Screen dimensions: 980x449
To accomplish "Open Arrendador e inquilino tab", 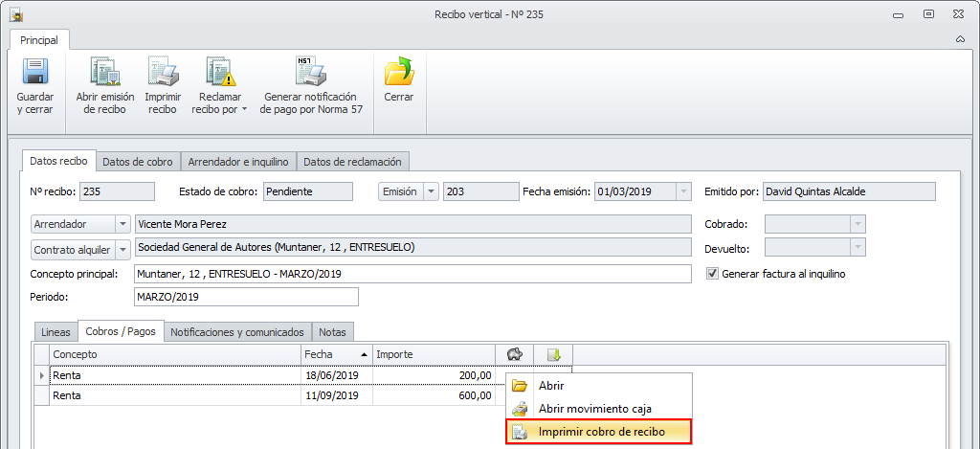I will click(x=238, y=162).
